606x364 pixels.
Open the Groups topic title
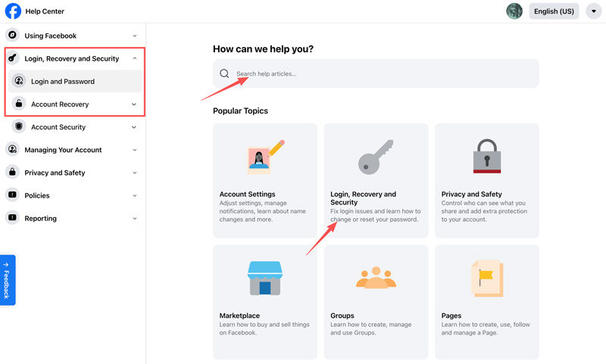click(x=342, y=316)
